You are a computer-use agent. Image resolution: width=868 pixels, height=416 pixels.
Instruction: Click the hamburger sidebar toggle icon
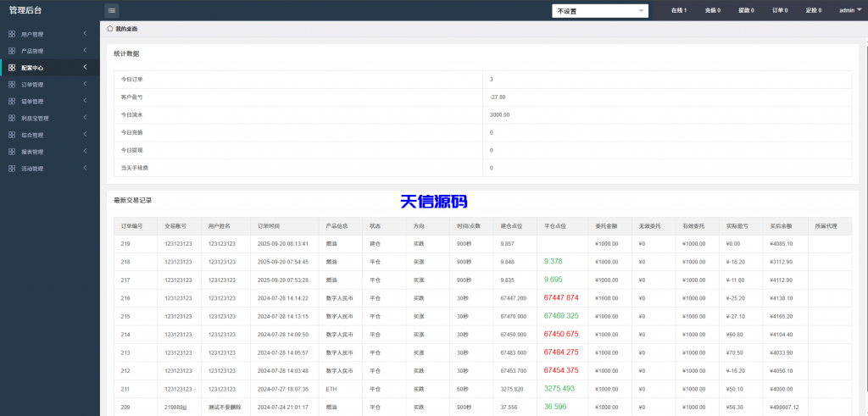pos(112,10)
